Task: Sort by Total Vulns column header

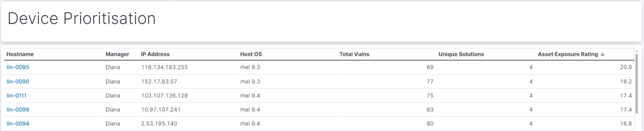Action: [x=354, y=54]
